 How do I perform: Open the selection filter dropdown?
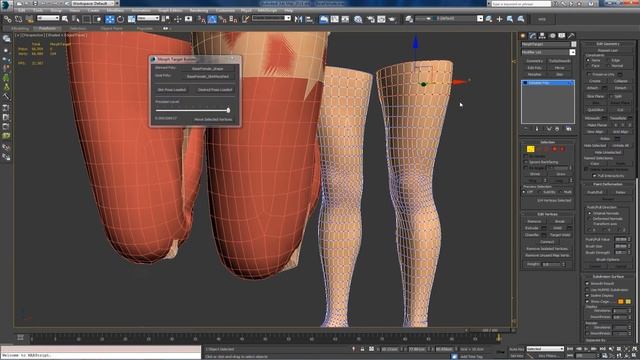[48, 18]
